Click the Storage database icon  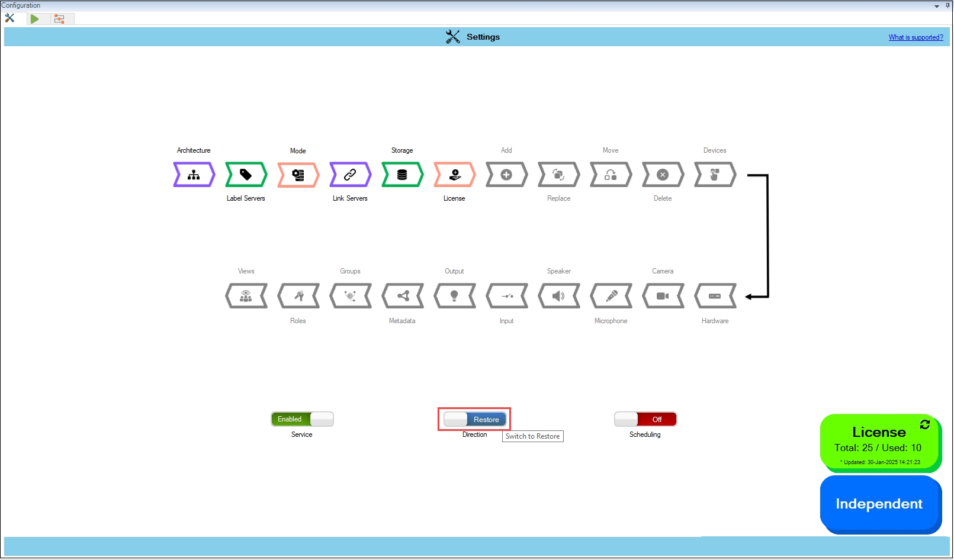402,175
